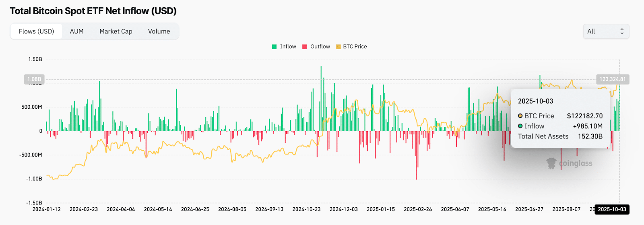Click the coinglass watermark logo icon
This screenshot has width=644, height=225.
[x=551, y=163]
